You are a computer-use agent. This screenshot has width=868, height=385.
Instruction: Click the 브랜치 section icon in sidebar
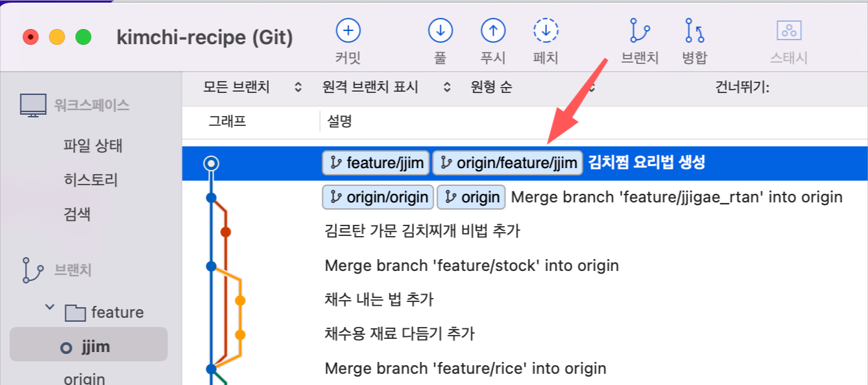[32, 270]
